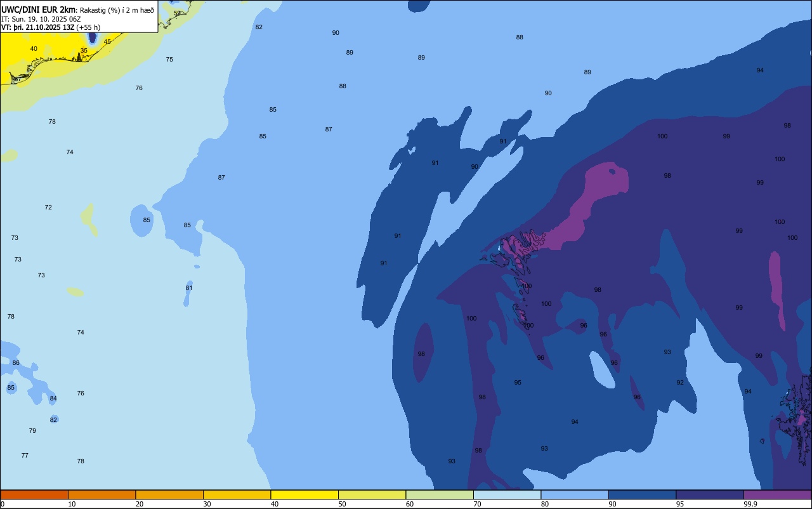Click the title text 'UWC/DINI EUR 2km'

39,10
